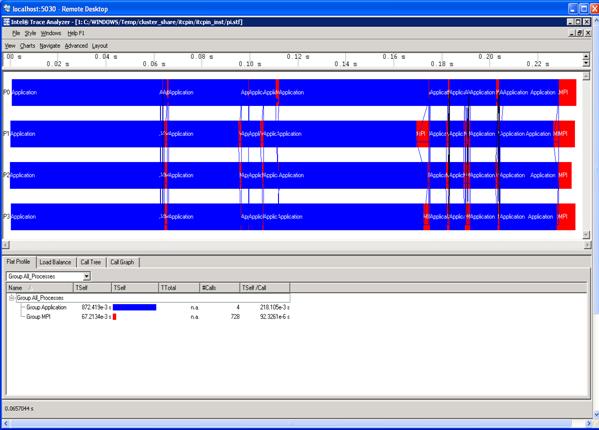Click the Remote Desktop window icon
Screen dimensions: 599x430
tap(6, 8)
